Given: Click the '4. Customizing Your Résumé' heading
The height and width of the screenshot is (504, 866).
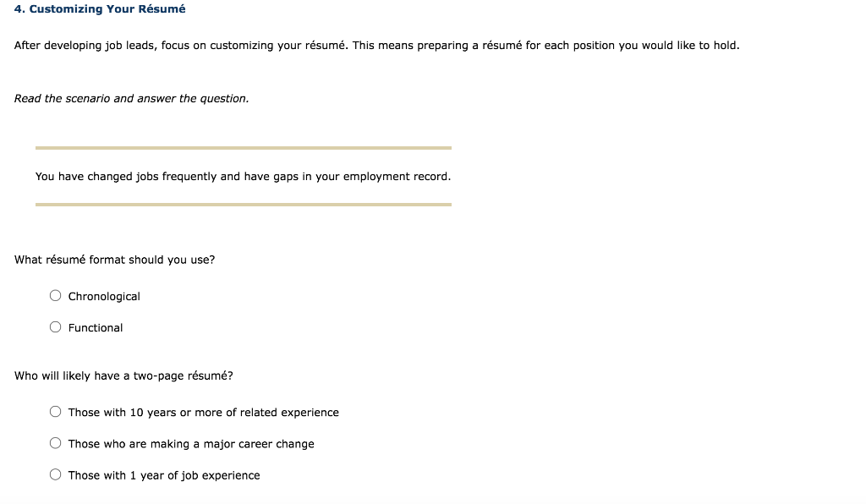Looking at the screenshot, I should point(100,9).
